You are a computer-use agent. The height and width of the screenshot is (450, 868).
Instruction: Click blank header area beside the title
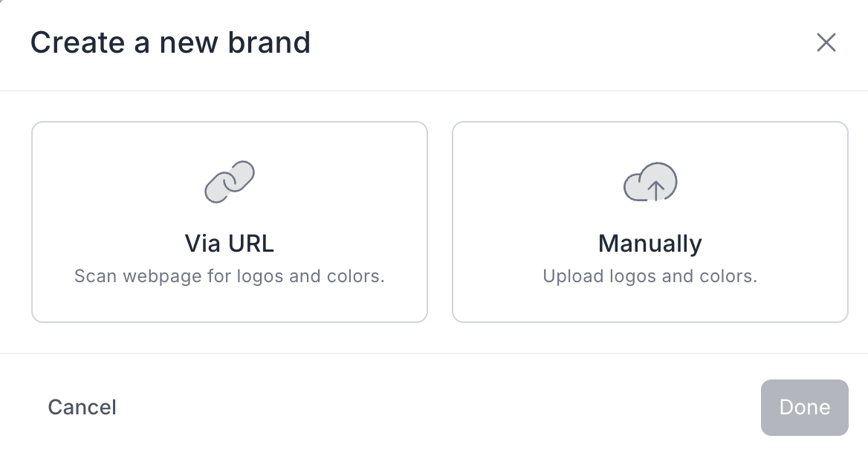coord(557,42)
